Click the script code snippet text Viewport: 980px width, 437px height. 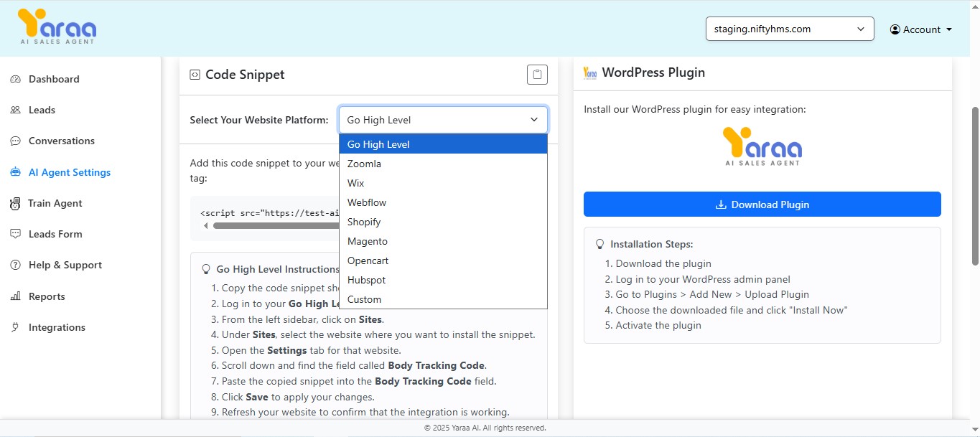269,213
